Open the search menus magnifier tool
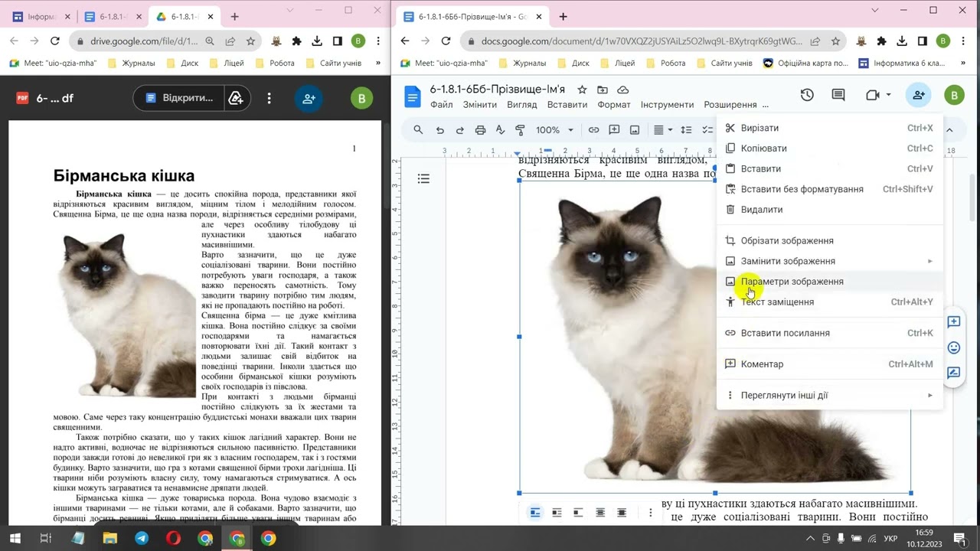Image resolution: width=980 pixels, height=551 pixels. click(418, 130)
